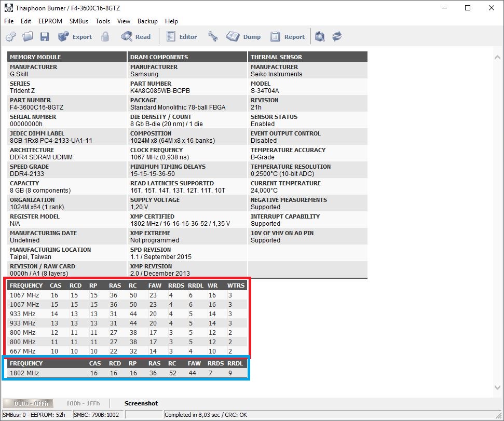Click XMP certified 1802 MHz profile value
504x421 pixels.
point(180,224)
